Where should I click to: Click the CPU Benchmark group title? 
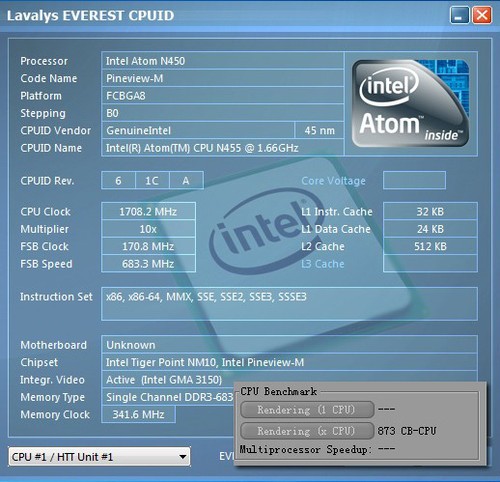[279, 391]
